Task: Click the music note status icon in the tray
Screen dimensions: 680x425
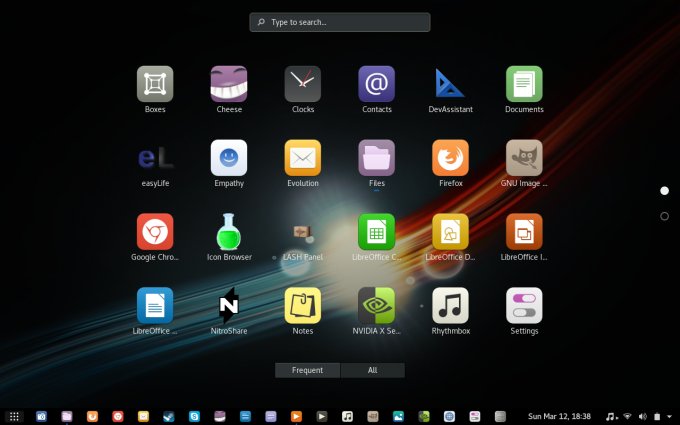Action: click(611, 416)
